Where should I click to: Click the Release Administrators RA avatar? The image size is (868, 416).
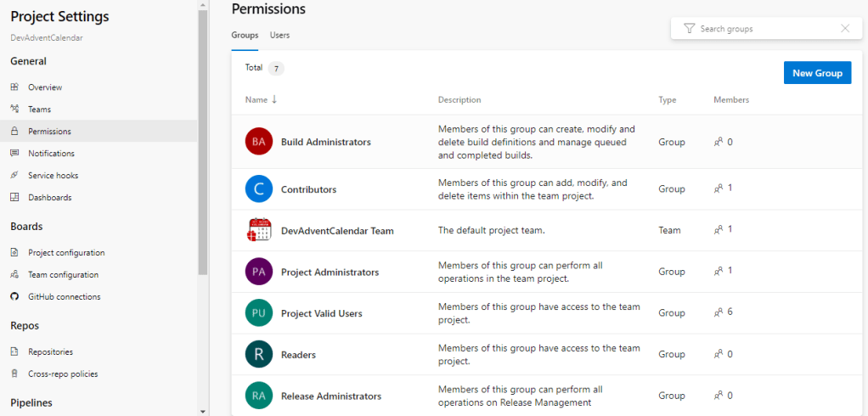(x=258, y=396)
